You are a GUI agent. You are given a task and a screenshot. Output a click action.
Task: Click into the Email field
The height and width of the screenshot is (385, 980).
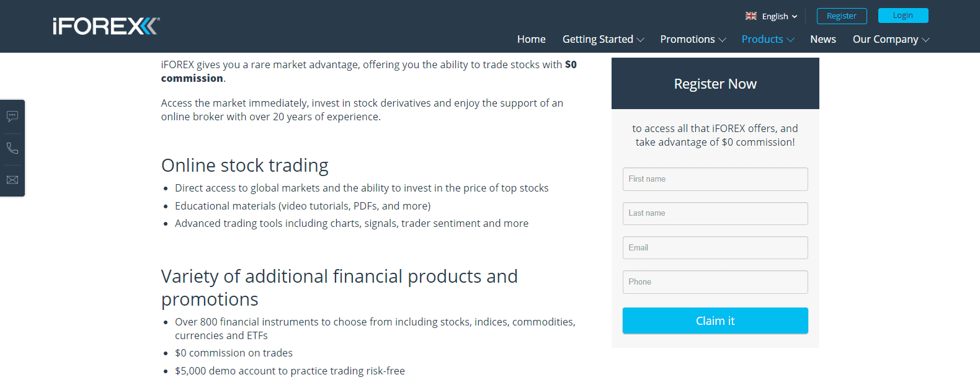pos(715,248)
